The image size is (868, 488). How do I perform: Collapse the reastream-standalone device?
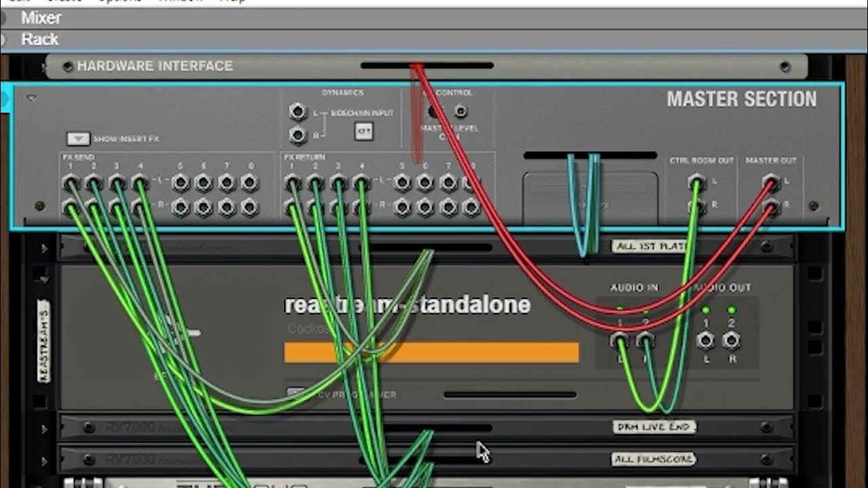(x=45, y=279)
